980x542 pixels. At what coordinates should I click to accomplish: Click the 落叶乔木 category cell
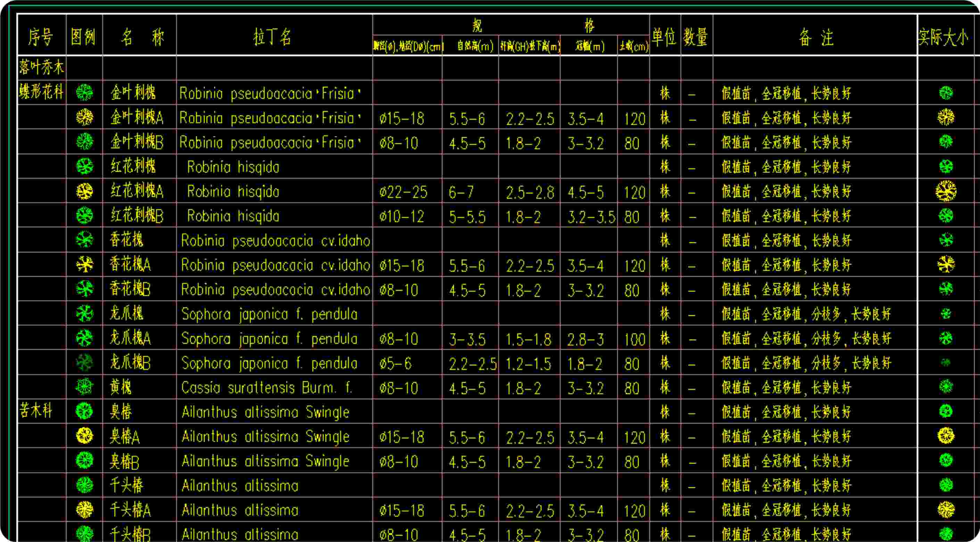tap(41, 68)
